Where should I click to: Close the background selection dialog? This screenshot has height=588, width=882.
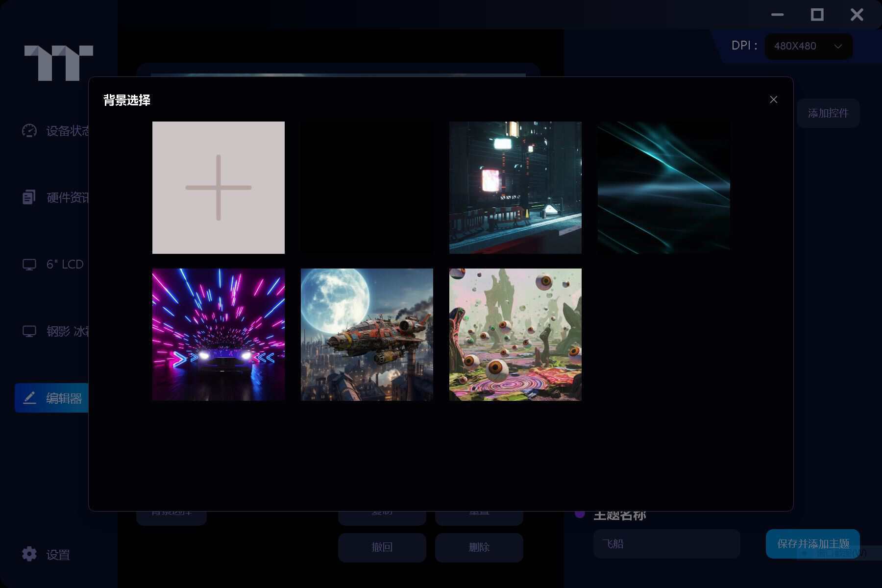click(x=773, y=100)
